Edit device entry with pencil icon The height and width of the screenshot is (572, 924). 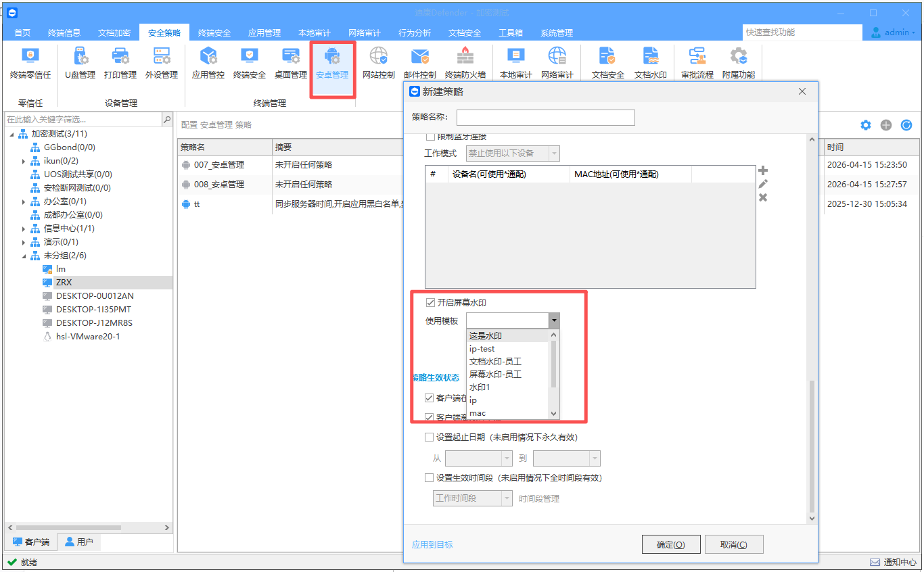(763, 184)
